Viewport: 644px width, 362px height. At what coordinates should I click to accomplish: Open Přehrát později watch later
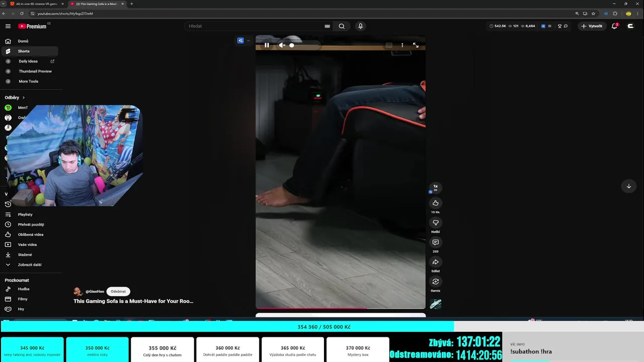(x=30, y=225)
